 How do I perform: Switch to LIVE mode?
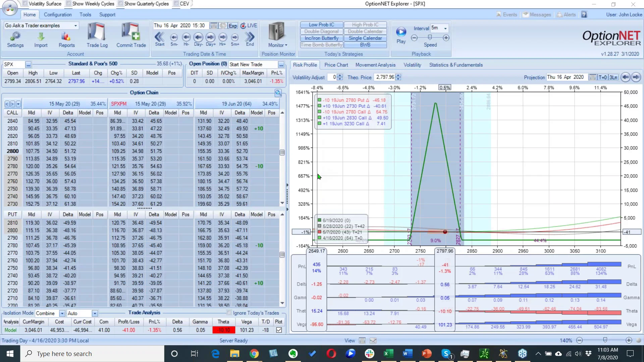(249, 26)
